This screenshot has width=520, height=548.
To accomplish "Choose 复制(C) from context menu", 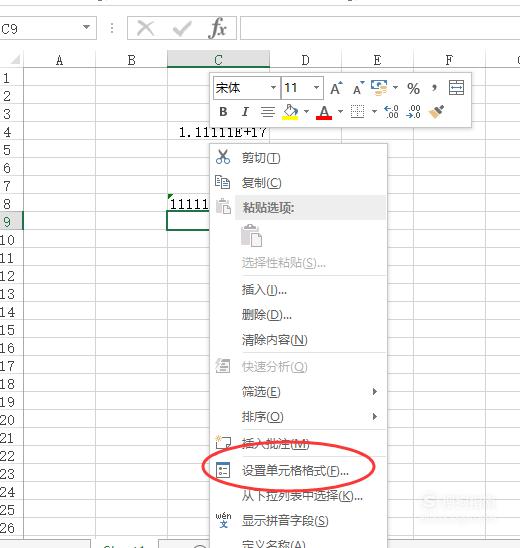I will (299, 182).
